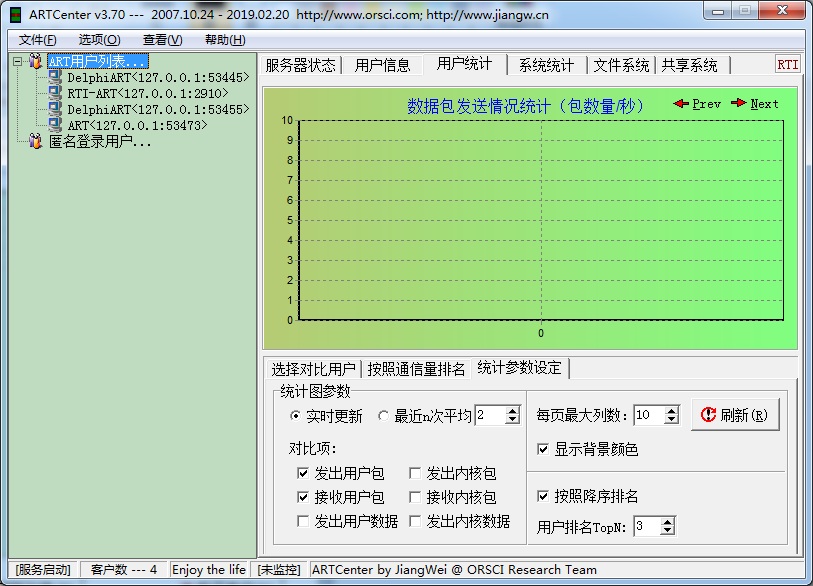Screen dimensions: 813x586
Task: Select ART用户列表... tree root
Action: (x=97, y=61)
